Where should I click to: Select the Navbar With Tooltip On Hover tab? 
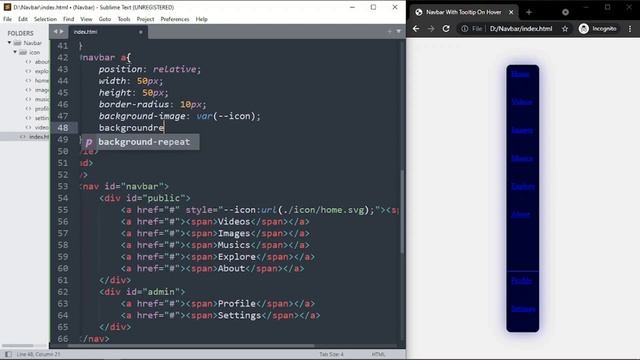point(464,12)
